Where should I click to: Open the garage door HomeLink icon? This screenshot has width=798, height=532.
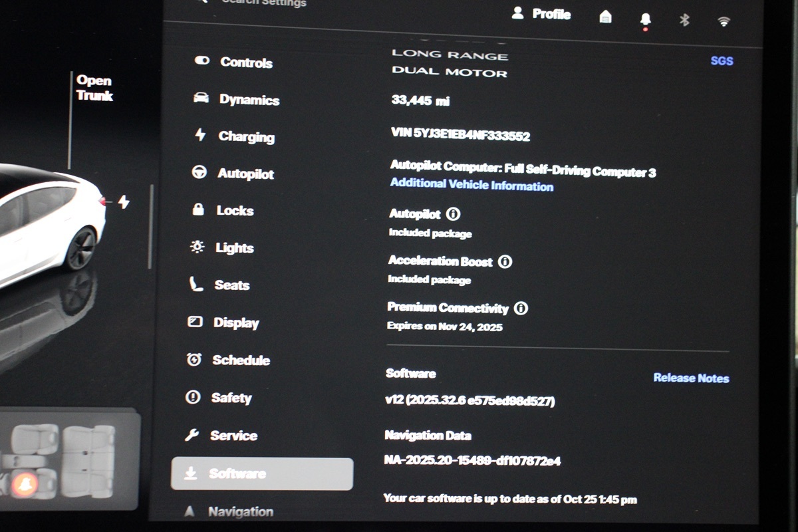605,17
